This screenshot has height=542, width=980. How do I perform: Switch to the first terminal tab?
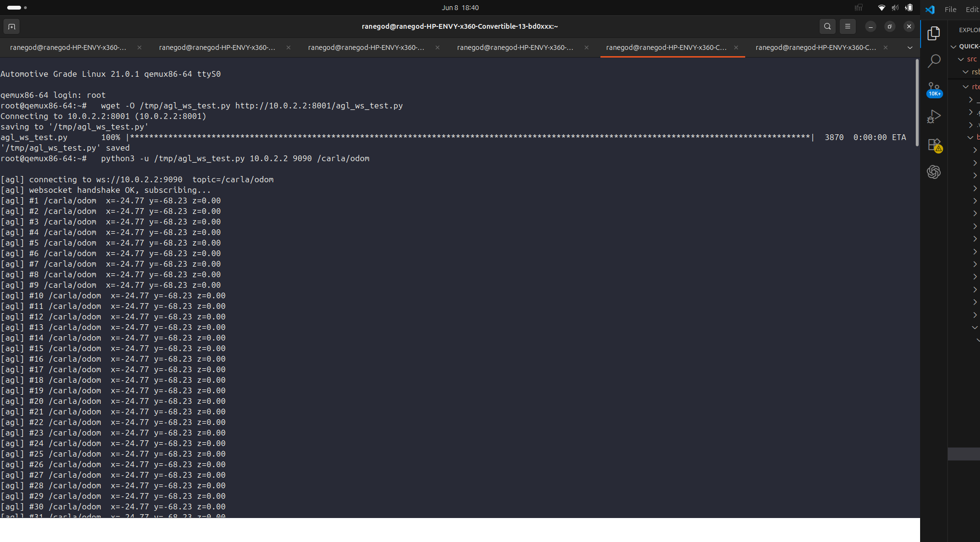tap(68, 47)
